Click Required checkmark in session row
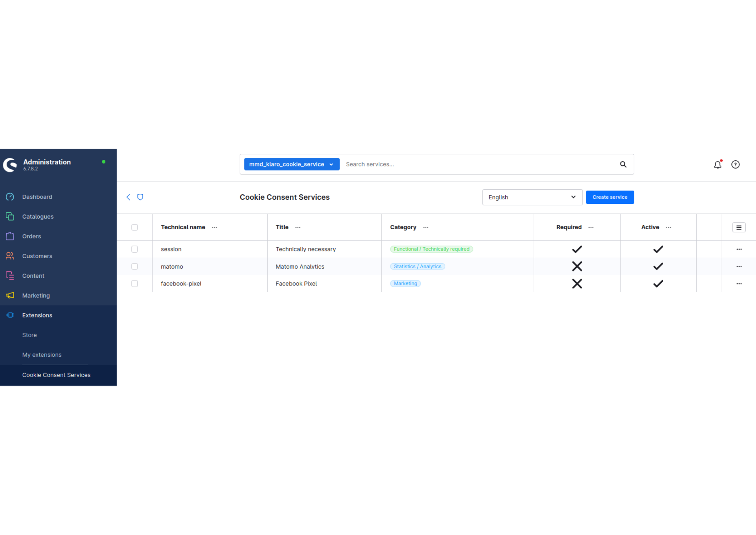The width and height of the screenshot is (756, 535). coord(577,249)
